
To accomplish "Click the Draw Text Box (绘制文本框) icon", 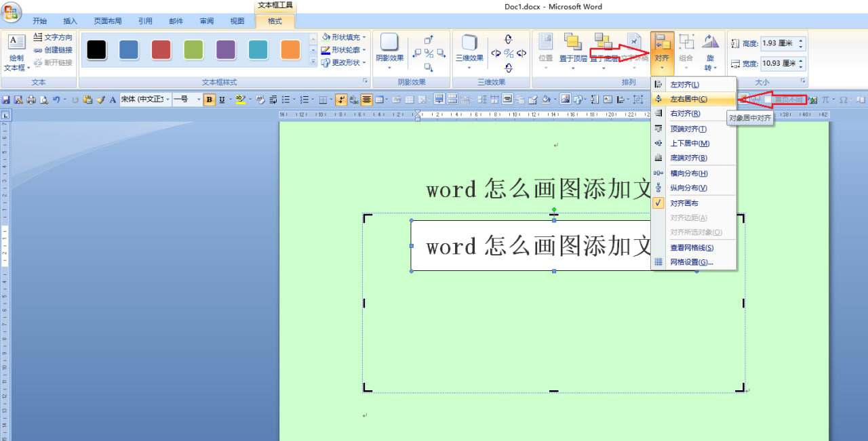I will tap(16, 45).
